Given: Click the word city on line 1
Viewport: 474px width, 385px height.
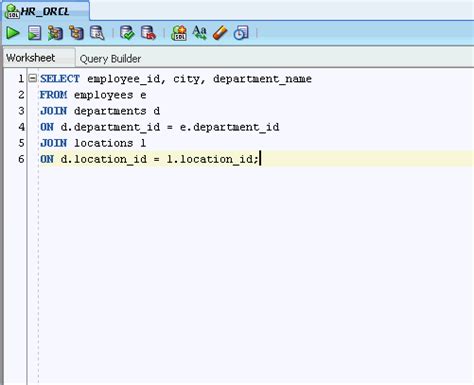Looking at the screenshot, I should (x=186, y=79).
